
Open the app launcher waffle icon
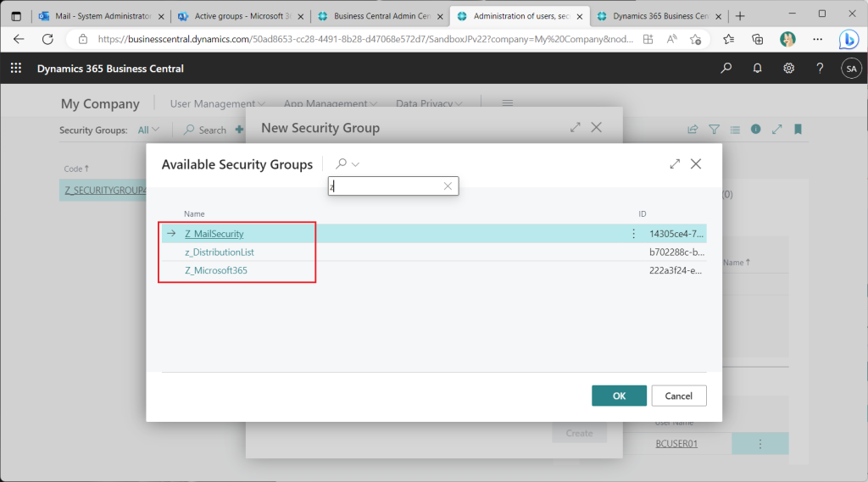tap(16, 68)
